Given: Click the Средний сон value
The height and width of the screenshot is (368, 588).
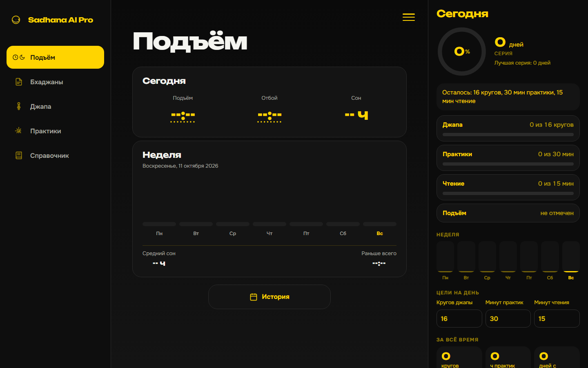Looking at the screenshot, I should pyautogui.click(x=159, y=263).
